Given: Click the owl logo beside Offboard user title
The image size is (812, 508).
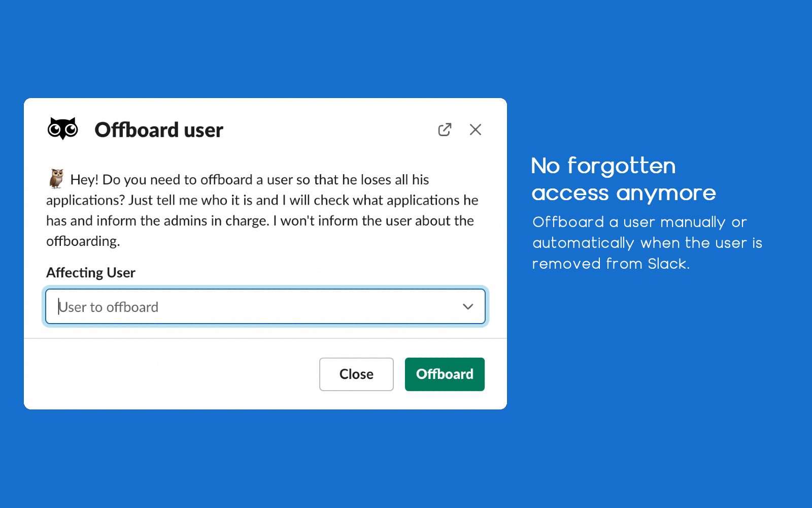Looking at the screenshot, I should click(x=62, y=129).
